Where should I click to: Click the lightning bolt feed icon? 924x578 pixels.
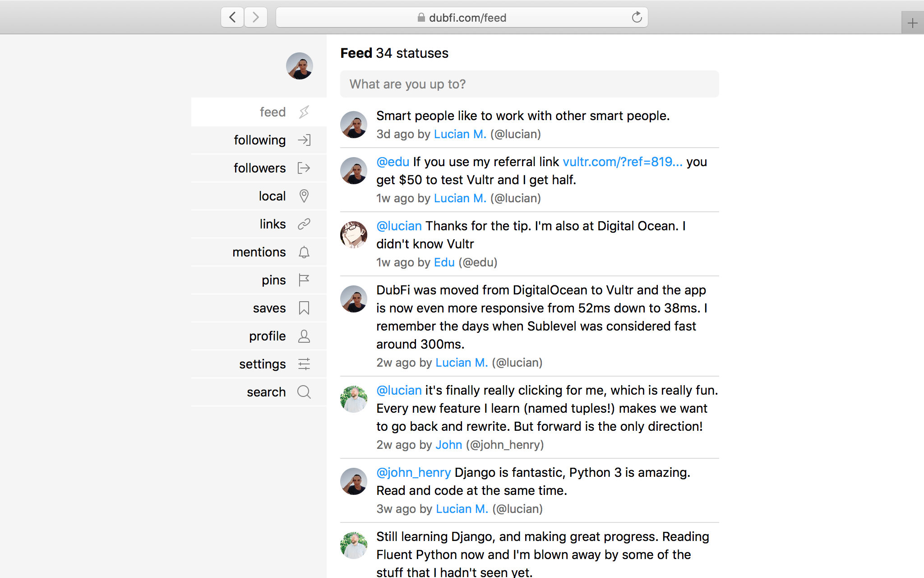304,112
